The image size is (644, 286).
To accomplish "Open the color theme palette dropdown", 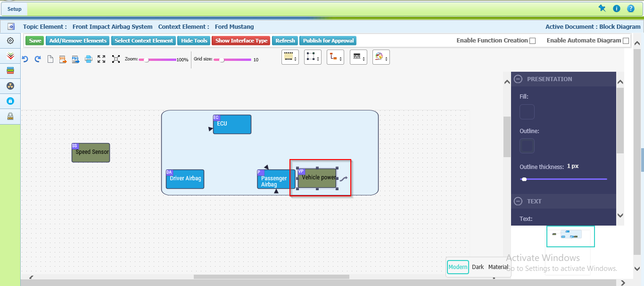I will (381, 57).
